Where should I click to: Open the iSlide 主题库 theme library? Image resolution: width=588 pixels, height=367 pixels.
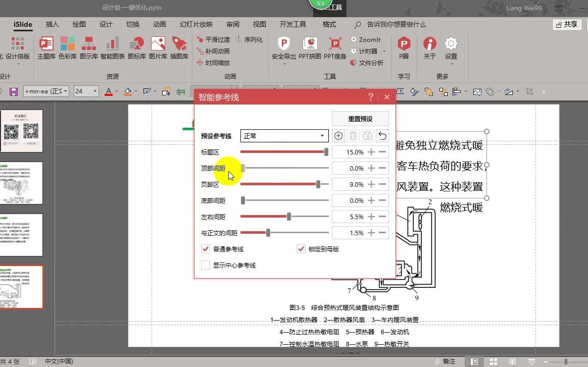click(46, 49)
